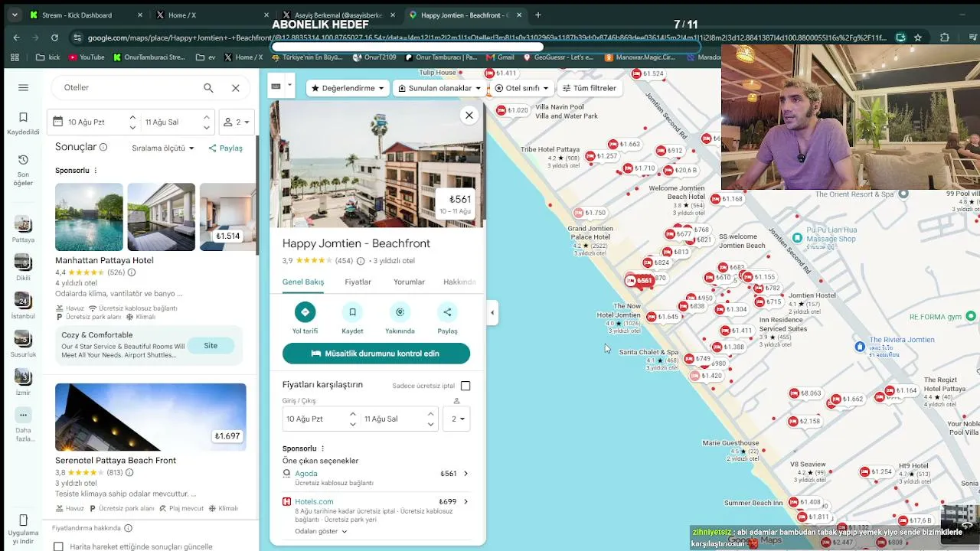Click info icon next to Sonuçlar
This screenshot has height=551, width=980.
[103, 147]
